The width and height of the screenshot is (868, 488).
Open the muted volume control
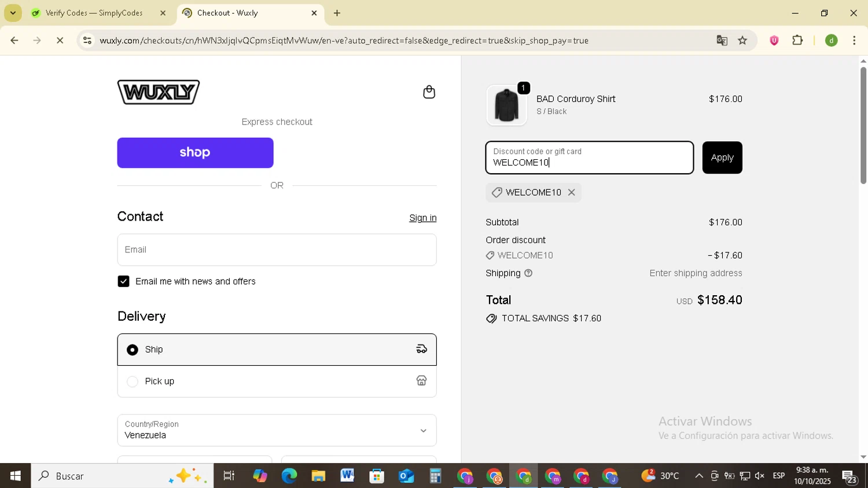pos(759,476)
